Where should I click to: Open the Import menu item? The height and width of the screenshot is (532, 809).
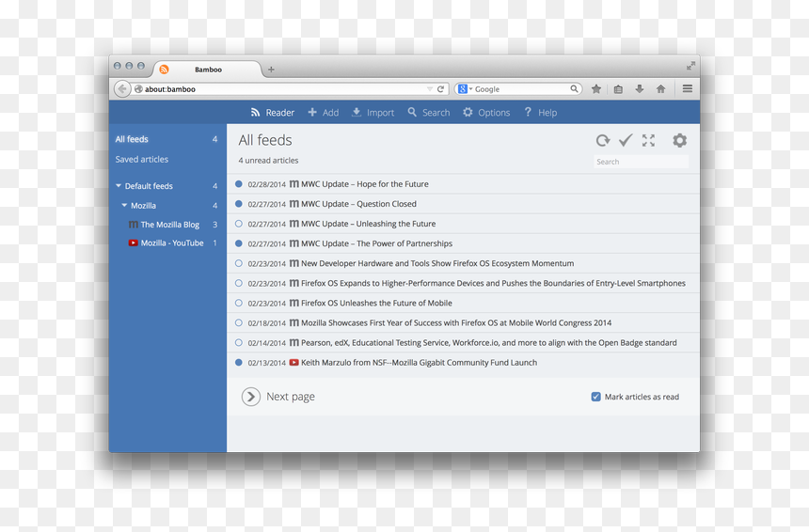coord(373,113)
